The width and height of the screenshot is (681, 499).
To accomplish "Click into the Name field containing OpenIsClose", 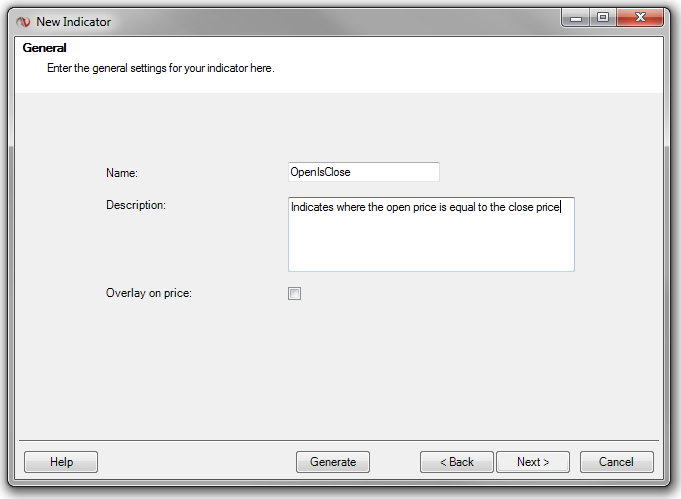I will (x=363, y=172).
